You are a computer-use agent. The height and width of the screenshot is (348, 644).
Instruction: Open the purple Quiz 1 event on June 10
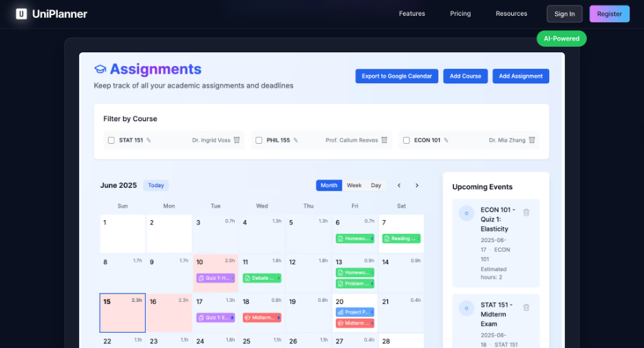215,279
